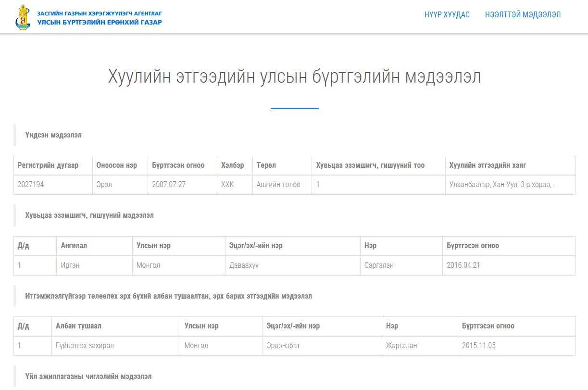This screenshot has height=390, width=588.
Task: Click the Ашгийн төлөө type cell
Action: click(283, 185)
